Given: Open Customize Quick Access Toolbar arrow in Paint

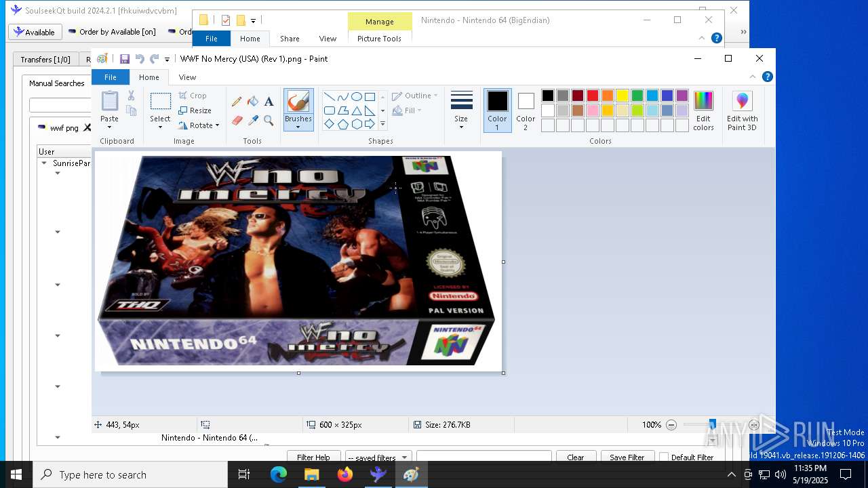Looking at the screenshot, I should tap(167, 60).
